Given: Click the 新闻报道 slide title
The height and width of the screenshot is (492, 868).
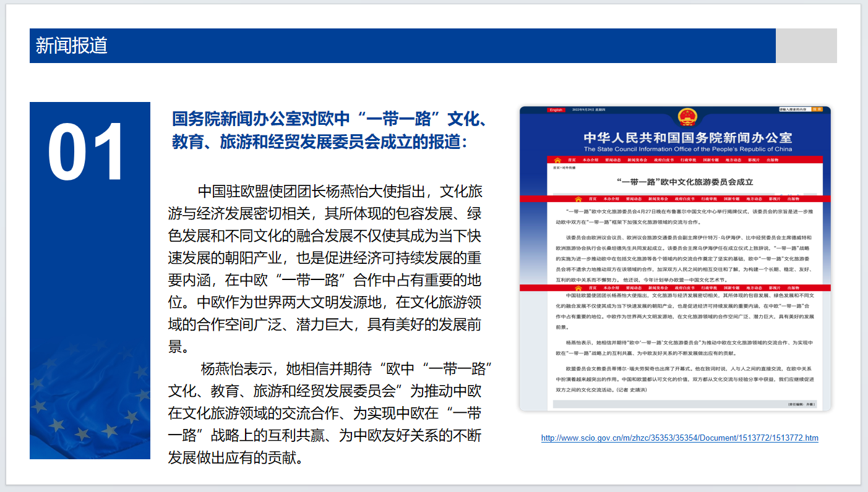Looking at the screenshot, I should pyautogui.click(x=72, y=46).
